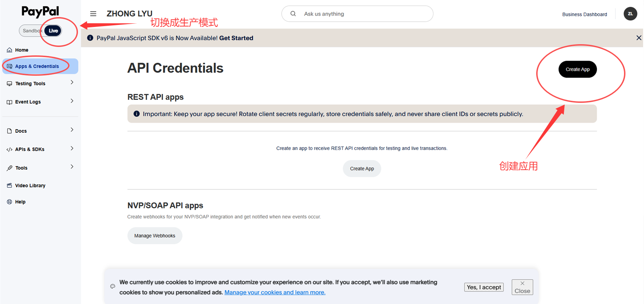Open the ZL profile avatar
This screenshot has width=644, height=304.
(630, 14)
